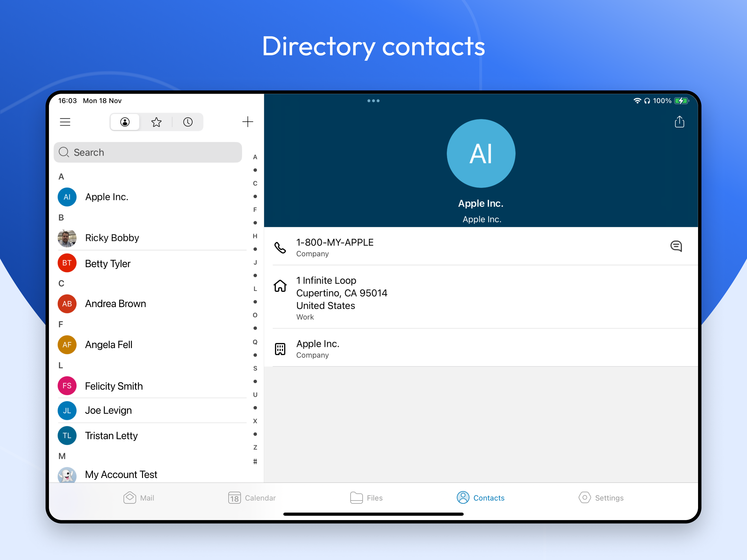Open the Felicity Smith contact
The width and height of the screenshot is (747, 560).
tap(114, 386)
